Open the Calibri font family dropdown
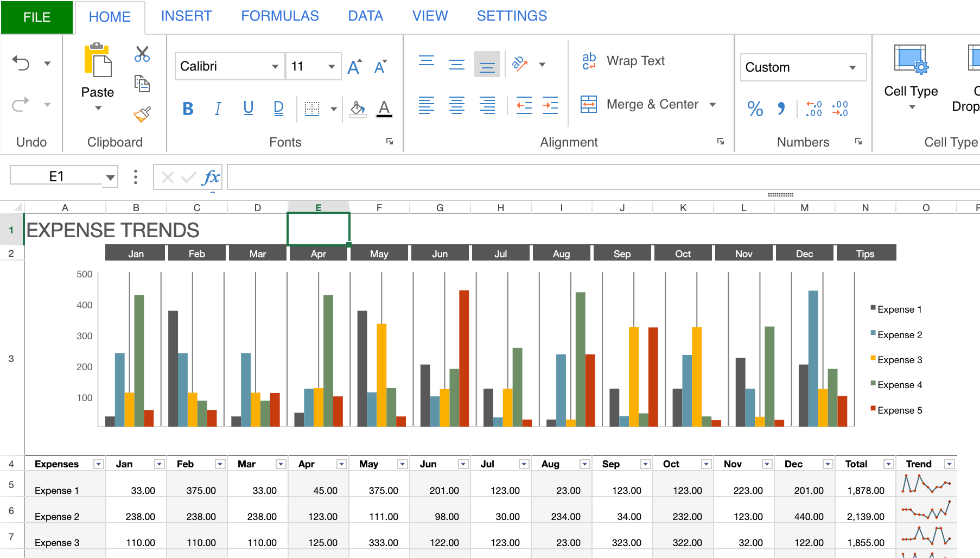This screenshot has width=980, height=558. [x=275, y=67]
